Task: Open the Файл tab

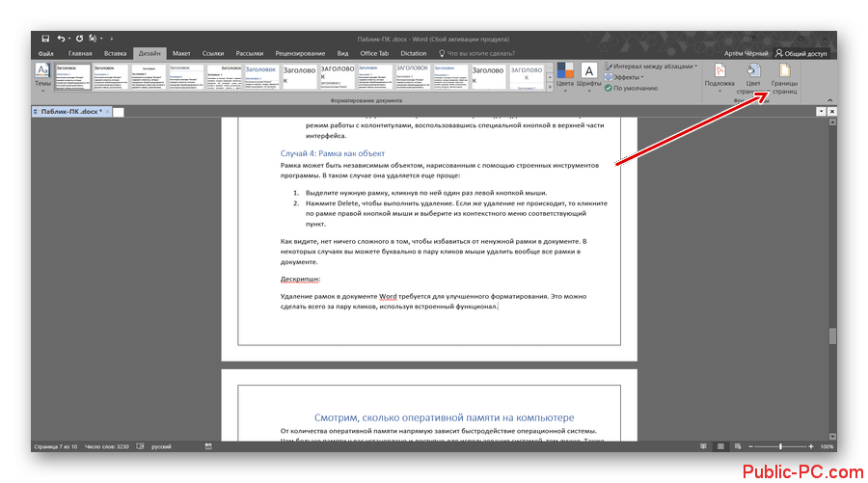Action: coord(46,54)
